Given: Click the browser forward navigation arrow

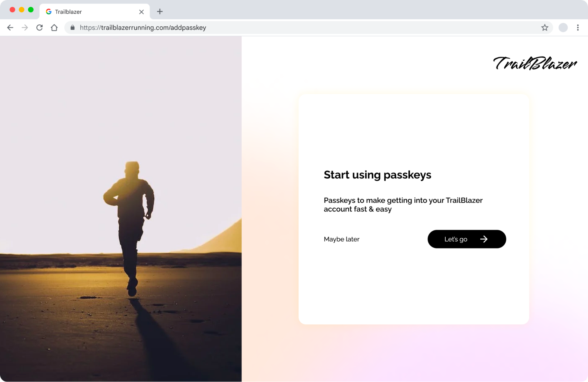Looking at the screenshot, I should [24, 27].
